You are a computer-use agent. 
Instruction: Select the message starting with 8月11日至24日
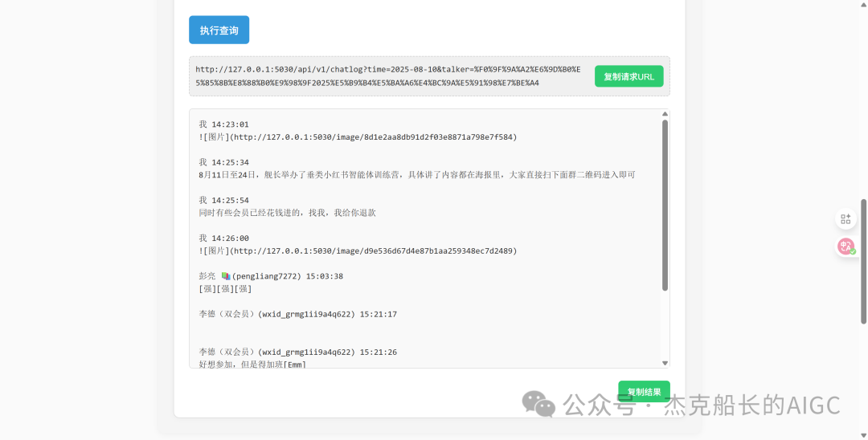pyautogui.click(x=417, y=175)
